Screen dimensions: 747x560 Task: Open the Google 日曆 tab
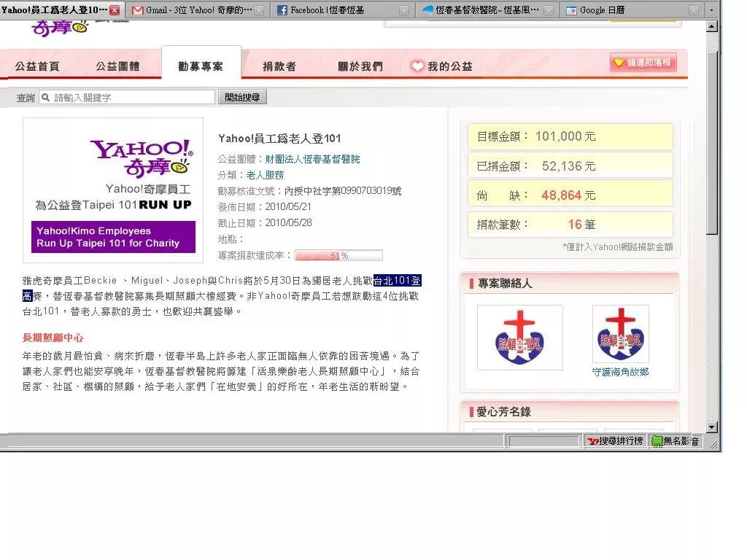[x=631, y=10]
